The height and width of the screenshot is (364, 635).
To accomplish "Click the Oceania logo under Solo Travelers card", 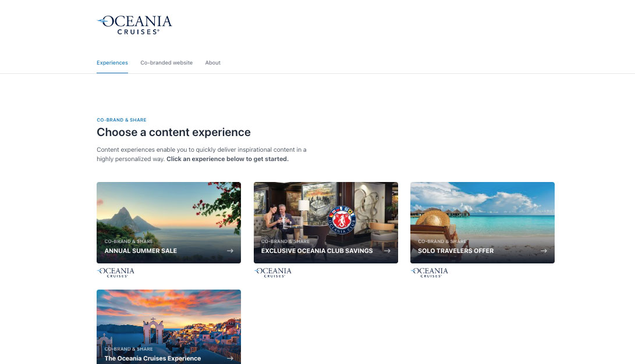I will coord(430,272).
